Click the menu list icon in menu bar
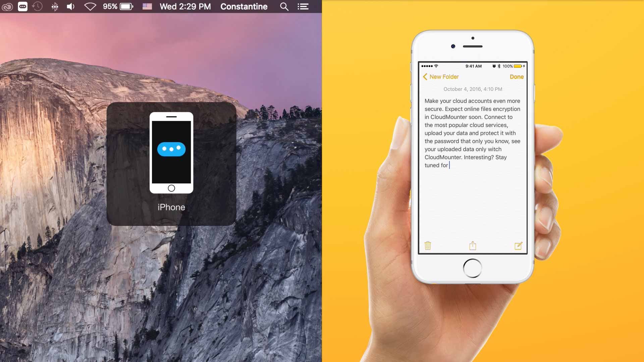644x362 pixels. tap(303, 6)
